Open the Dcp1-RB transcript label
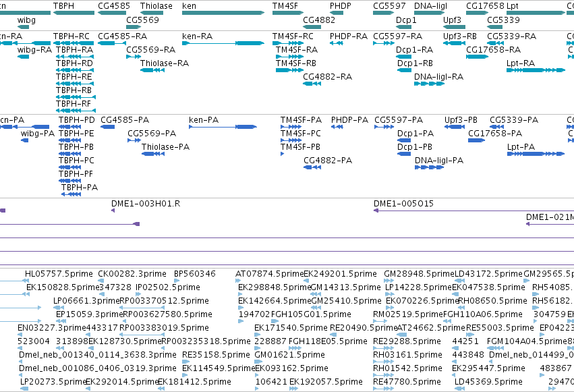Viewport: 574px width, 392px height. coord(415,63)
